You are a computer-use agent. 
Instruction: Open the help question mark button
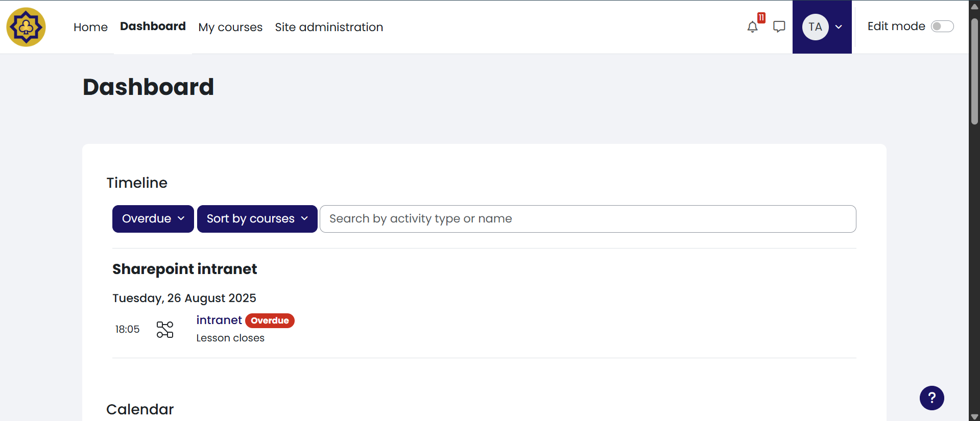tap(931, 398)
